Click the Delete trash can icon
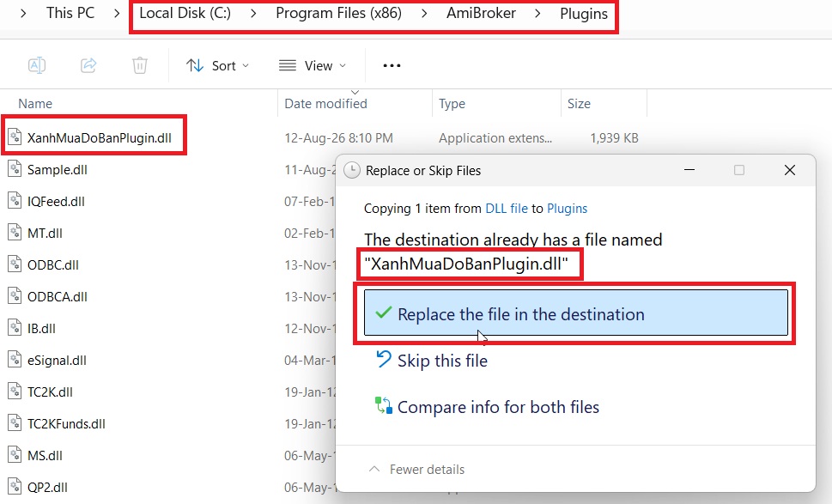This screenshot has height=504, width=832. (140, 65)
